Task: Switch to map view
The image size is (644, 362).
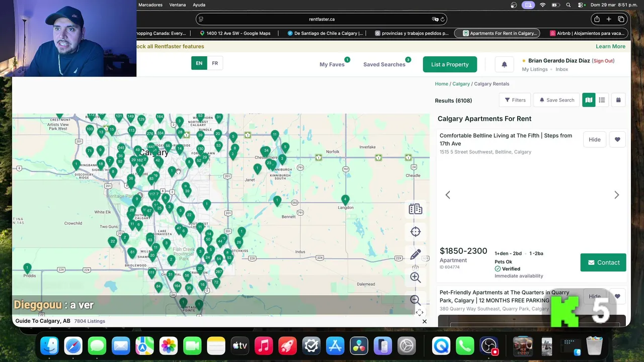Action: pyautogui.click(x=589, y=100)
